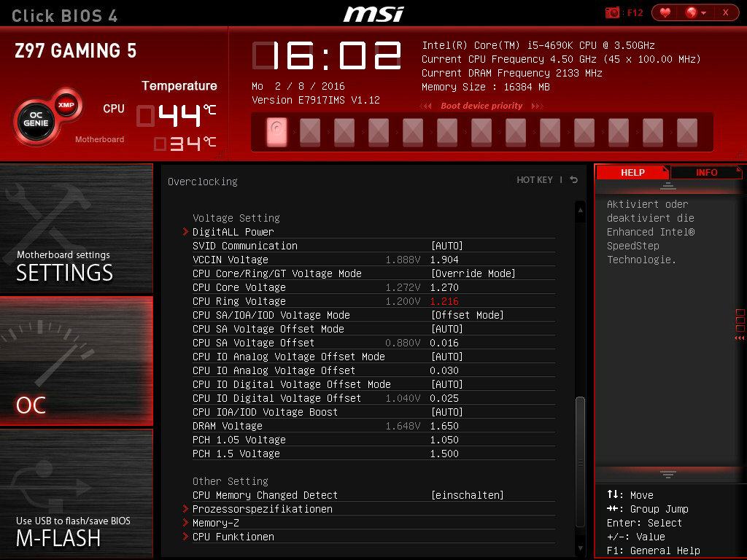Click the right edge side panel arrows

coord(740,338)
